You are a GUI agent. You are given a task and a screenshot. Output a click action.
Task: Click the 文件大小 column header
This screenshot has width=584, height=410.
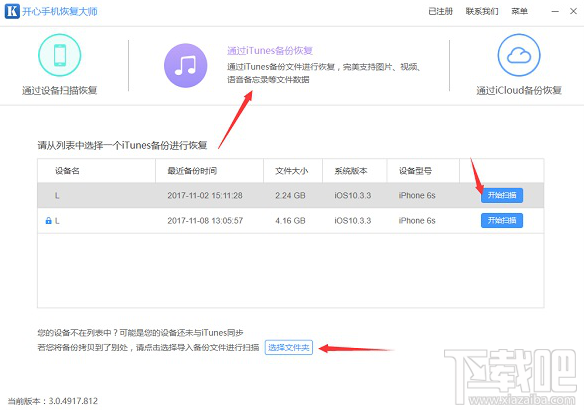click(x=292, y=171)
